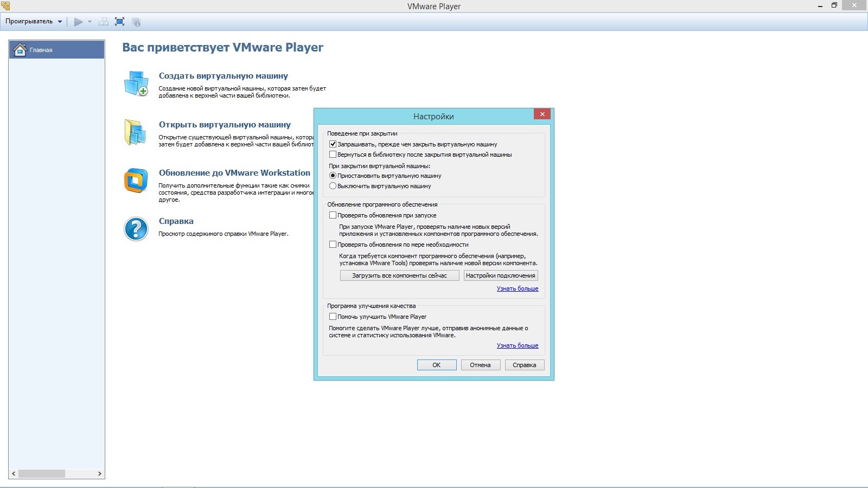Expand the dropdown arrow next to play button
Viewport: 868px width, 488px height.
(x=90, y=22)
